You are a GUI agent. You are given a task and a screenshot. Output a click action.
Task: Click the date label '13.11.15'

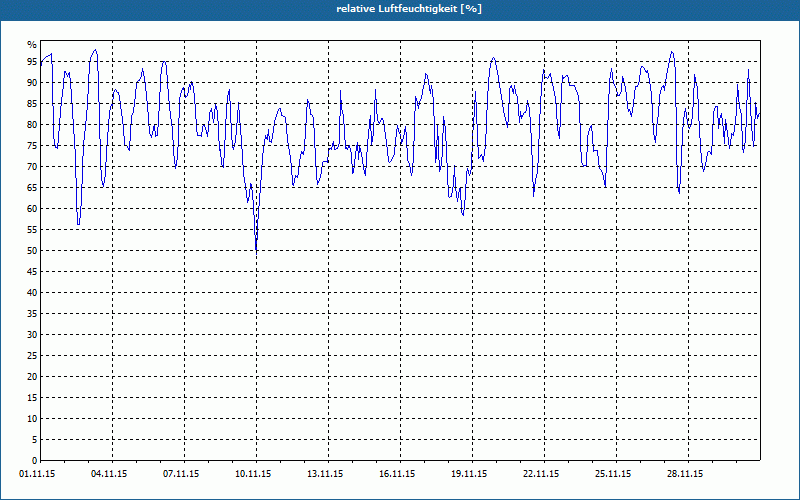tap(325, 474)
